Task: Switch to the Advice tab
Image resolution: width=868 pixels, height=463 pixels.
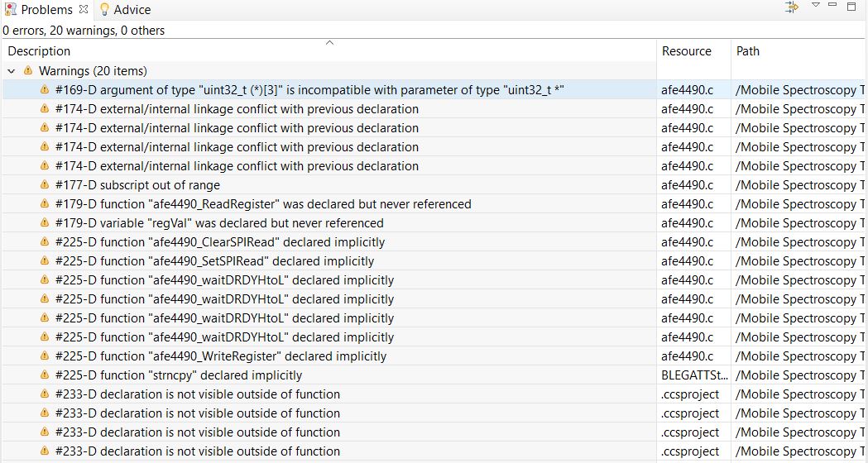Action: (132, 10)
